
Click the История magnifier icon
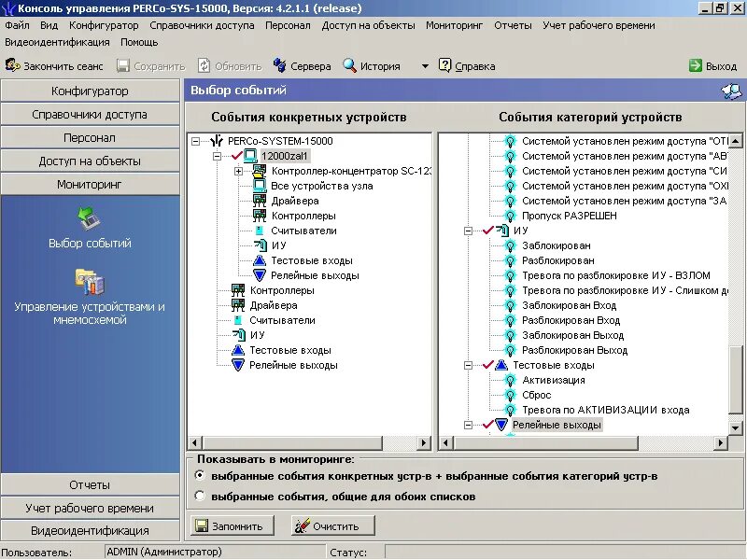click(349, 65)
